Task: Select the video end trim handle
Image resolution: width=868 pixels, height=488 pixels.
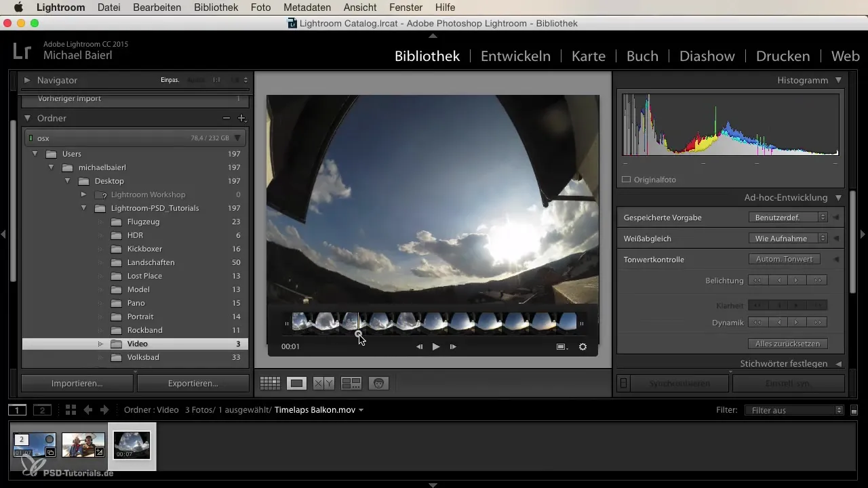Action: pos(581,323)
